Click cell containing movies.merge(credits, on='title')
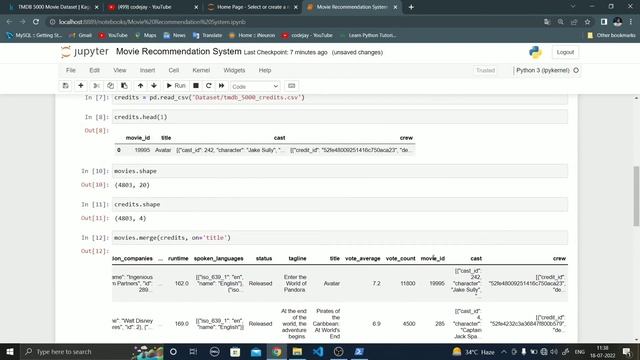Viewport: 640px width, 360px height. [340, 238]
